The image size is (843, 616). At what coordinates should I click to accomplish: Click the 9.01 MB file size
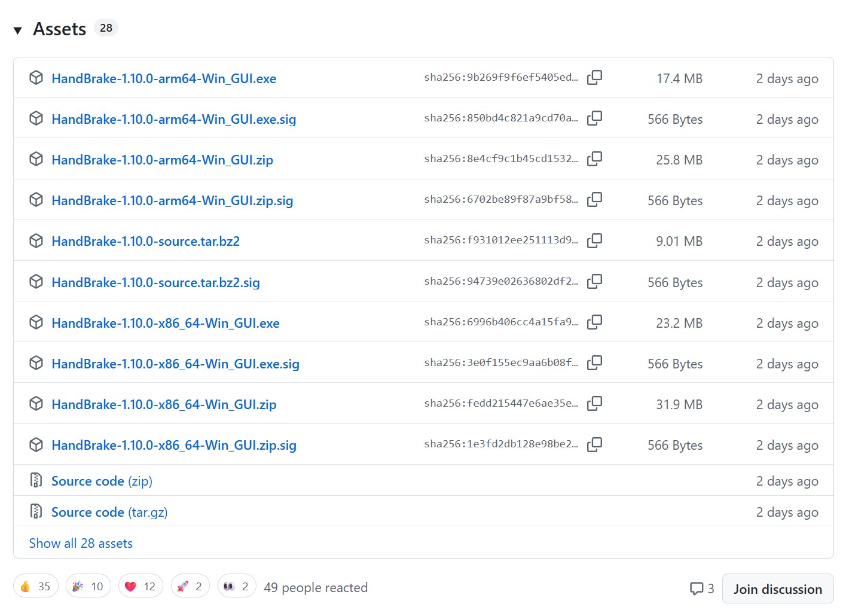point(679,241)
